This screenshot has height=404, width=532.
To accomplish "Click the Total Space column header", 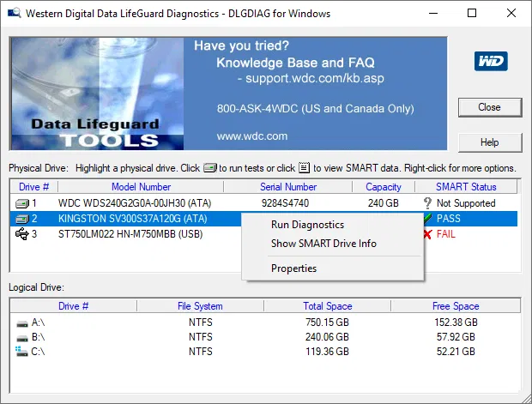I will 328,306.
